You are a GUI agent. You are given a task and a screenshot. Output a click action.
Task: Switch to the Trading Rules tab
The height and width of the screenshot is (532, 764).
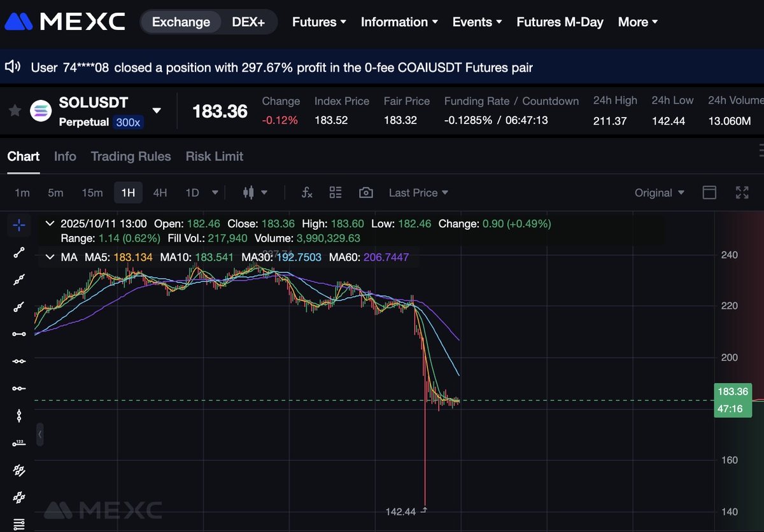(x=131, y=156)
